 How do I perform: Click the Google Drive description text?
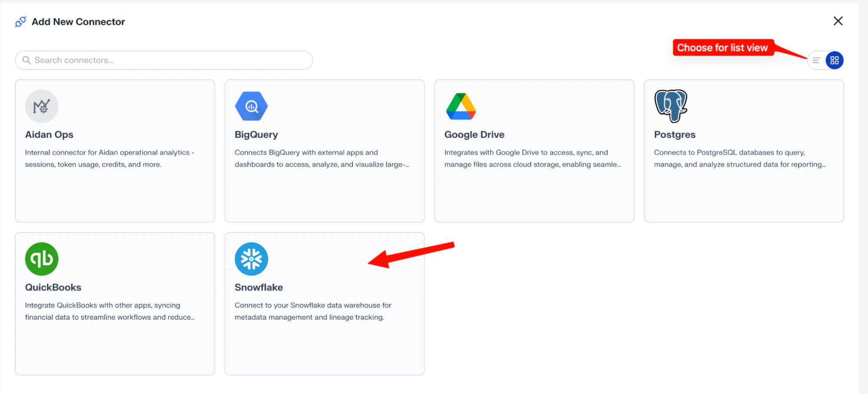click(x=532, y=159)
